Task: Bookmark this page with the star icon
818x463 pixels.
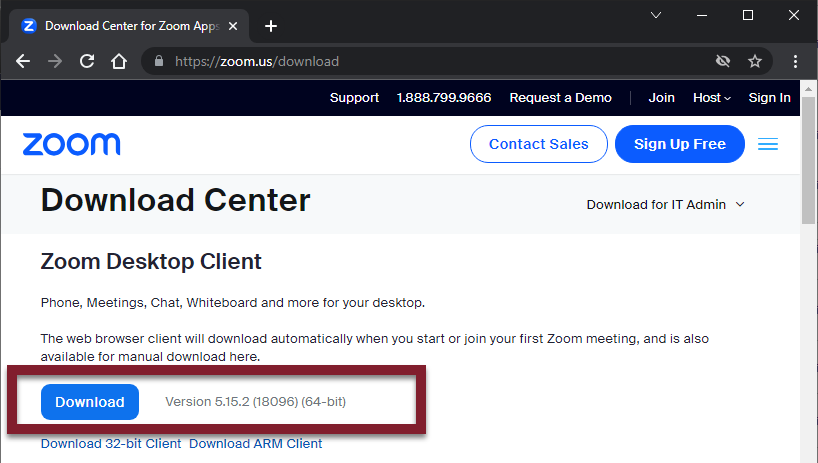Action: [x=755, y=61]
